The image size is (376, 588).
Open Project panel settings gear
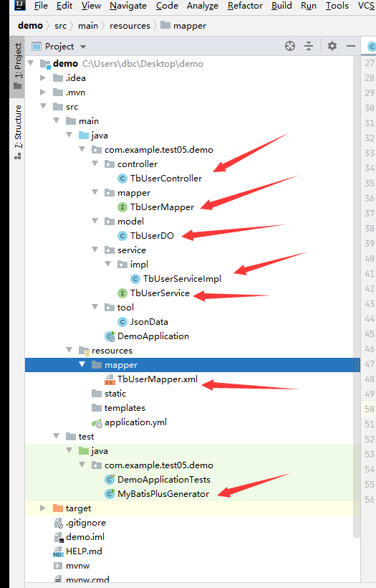click(x=332, y=46)
